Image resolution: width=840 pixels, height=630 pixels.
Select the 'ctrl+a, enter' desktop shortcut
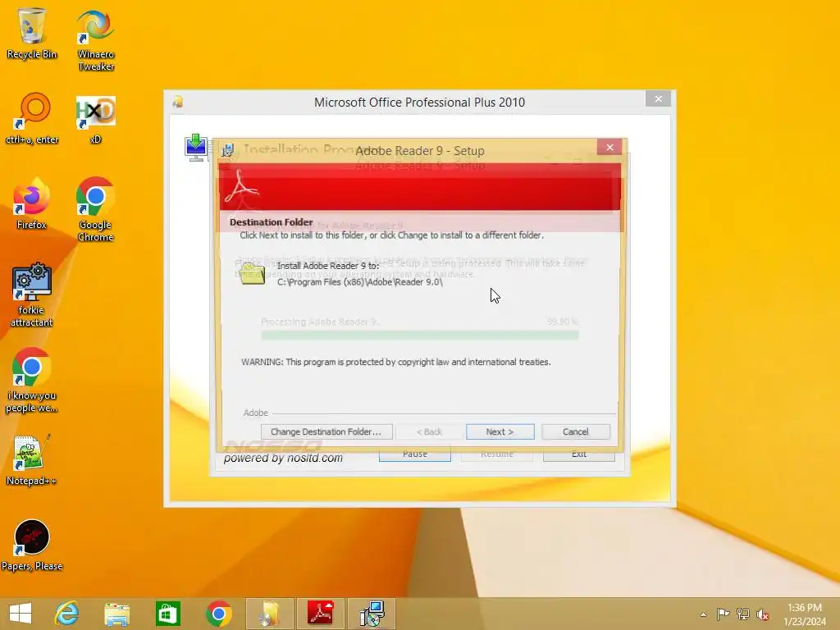tap(32, 118)
